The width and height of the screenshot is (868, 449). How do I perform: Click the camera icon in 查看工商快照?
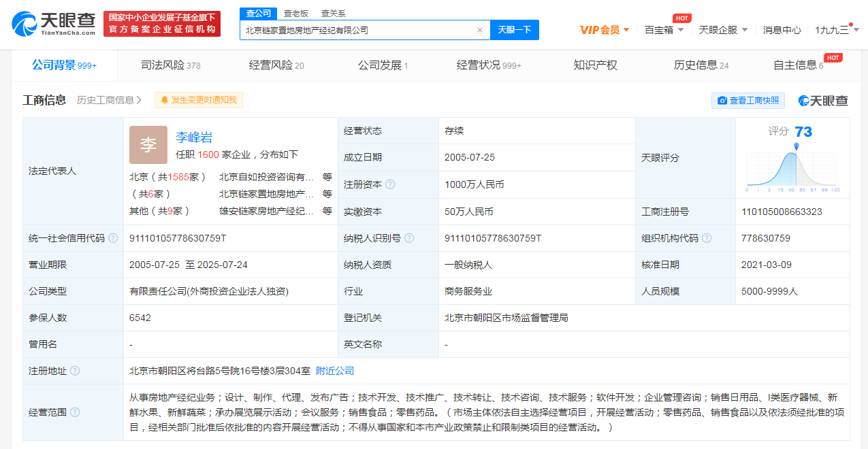[722, 101]
